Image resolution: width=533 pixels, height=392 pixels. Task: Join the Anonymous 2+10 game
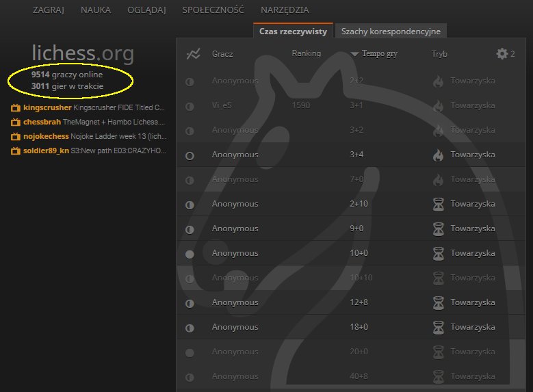pos(351,204)
